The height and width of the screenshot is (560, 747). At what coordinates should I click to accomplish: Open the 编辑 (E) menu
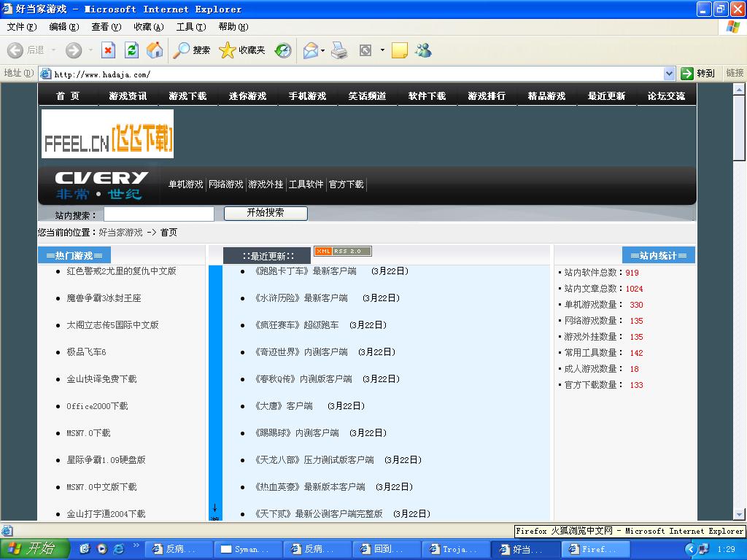(x=64, y=27)
